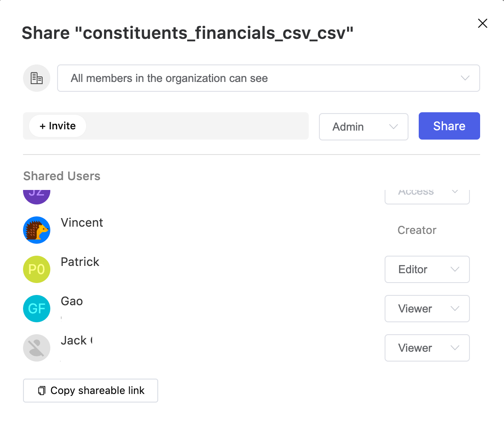The height and width of the screenshot is (426, 504).
Task: Click Gao's teal GF avatar
Action: (x=37, y=309)
